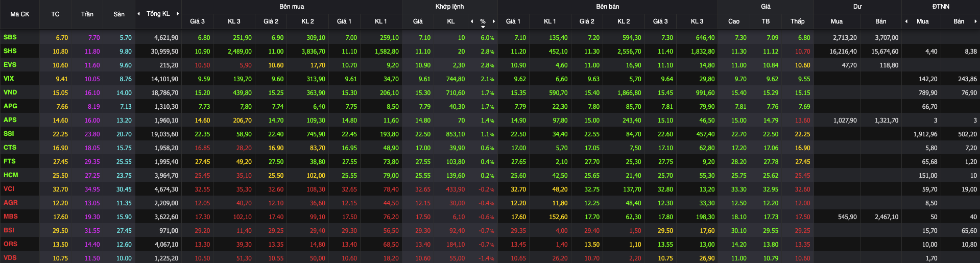The image size is (980, 263).
Task: Click ORS reference price 13.50
Action: [60, 245]
